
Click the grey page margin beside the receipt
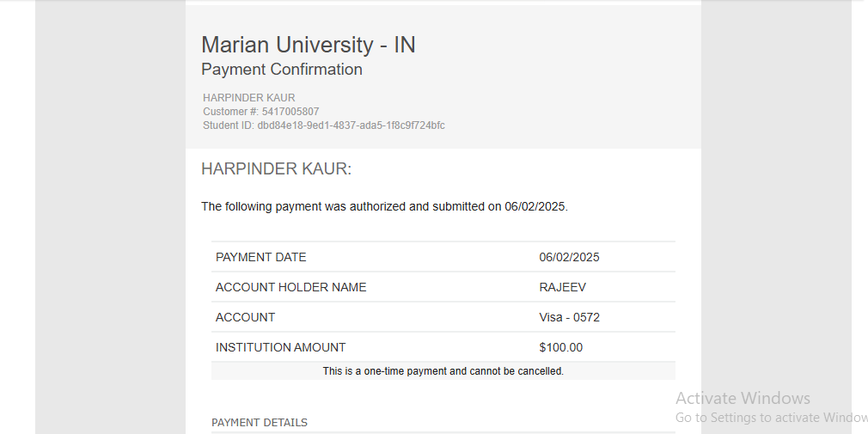tap(111, 222)
